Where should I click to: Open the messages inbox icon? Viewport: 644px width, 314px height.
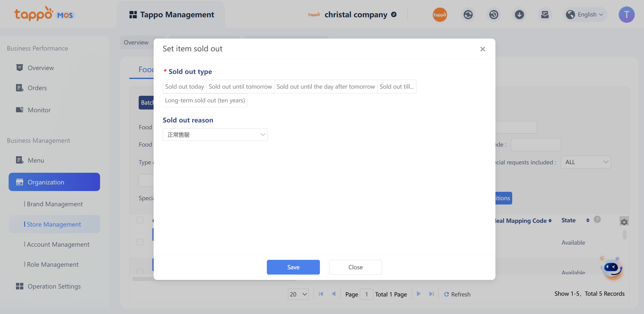point(545,15)
